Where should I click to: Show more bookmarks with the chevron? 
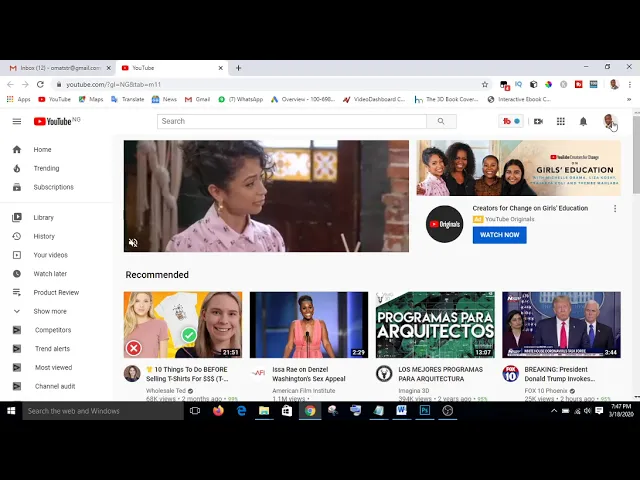click(x=629, y=99)
